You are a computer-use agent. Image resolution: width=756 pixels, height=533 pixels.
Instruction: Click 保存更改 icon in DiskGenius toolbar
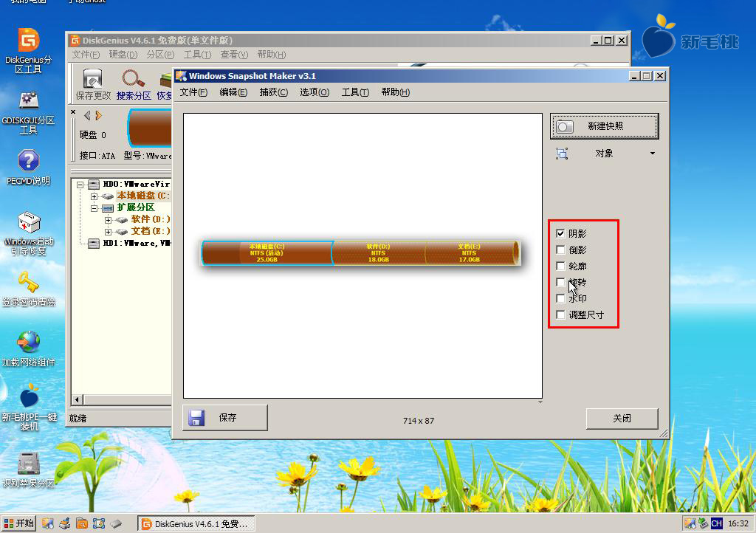click(x=92, y=79)
